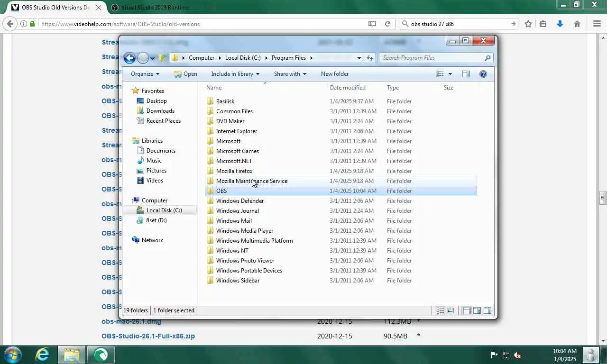Go to the browser Home page
This screenshot has width=607, height=364.
[x=577, y=24]
